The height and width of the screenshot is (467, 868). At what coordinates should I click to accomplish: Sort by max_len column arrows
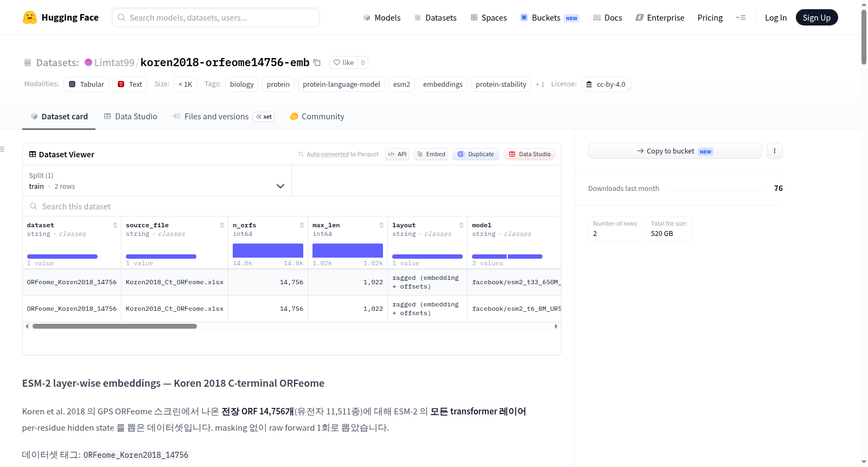(x=381, y=225)
